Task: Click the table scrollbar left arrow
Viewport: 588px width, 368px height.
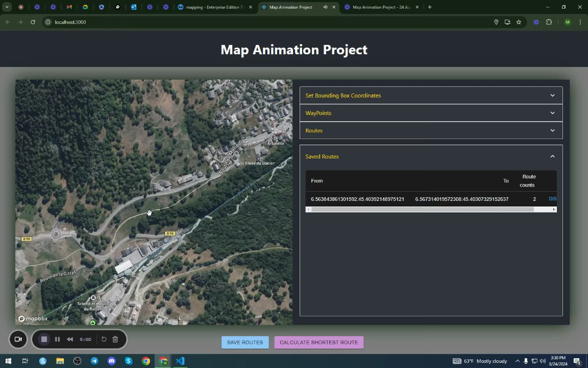Action: tap(308, 210)
